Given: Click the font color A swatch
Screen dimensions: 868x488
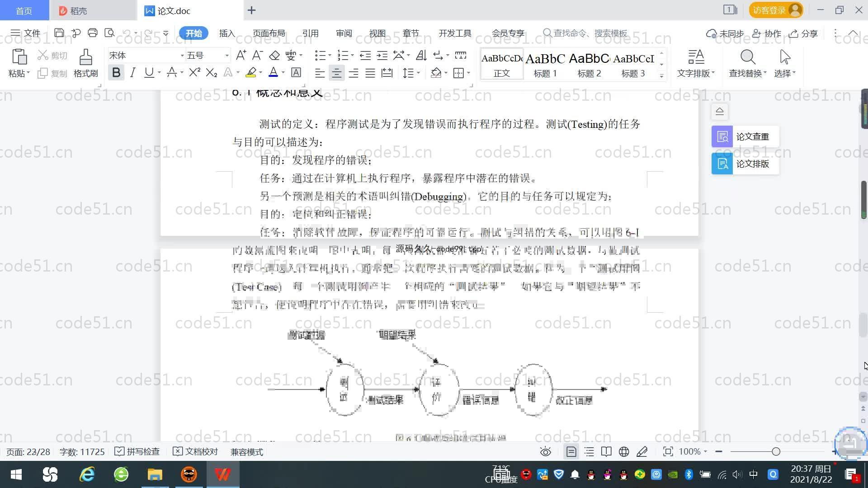Looking at the screenshot, I should (273, 72).
